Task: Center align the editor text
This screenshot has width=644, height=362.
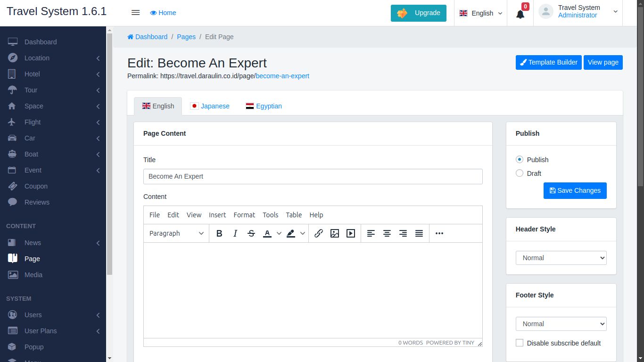Action: point(387,233)
